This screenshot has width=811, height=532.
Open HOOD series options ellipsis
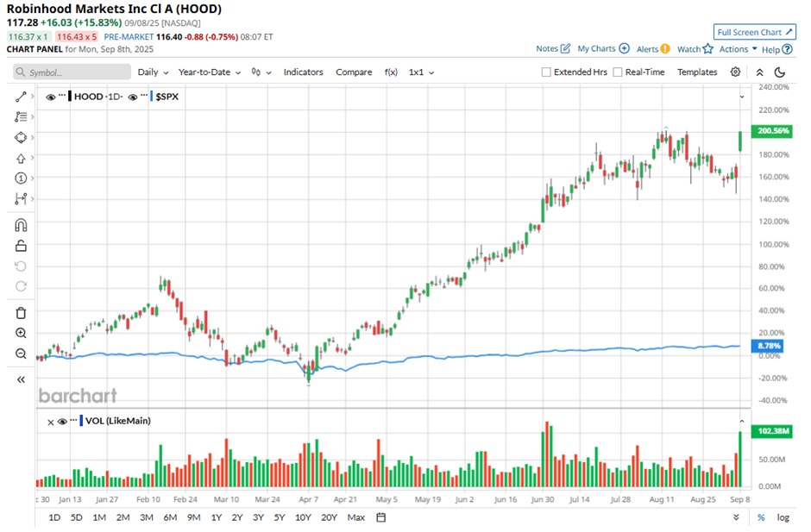[x=62, y=95]
